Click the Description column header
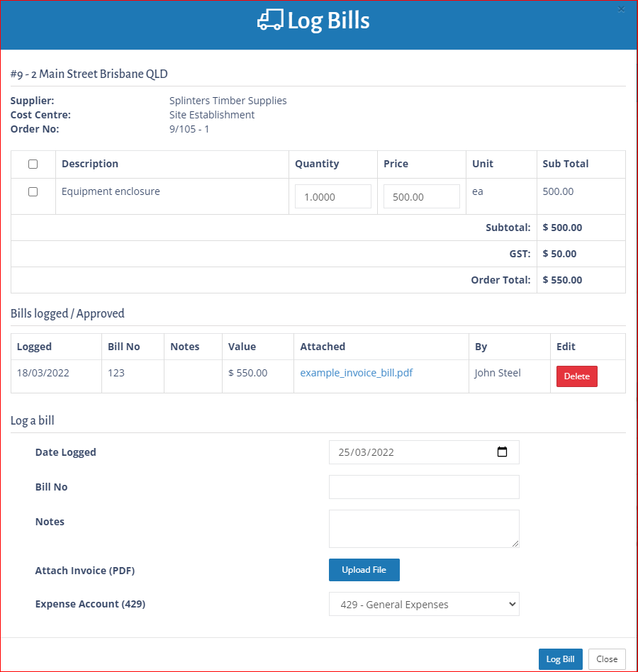 click(90, 164)
